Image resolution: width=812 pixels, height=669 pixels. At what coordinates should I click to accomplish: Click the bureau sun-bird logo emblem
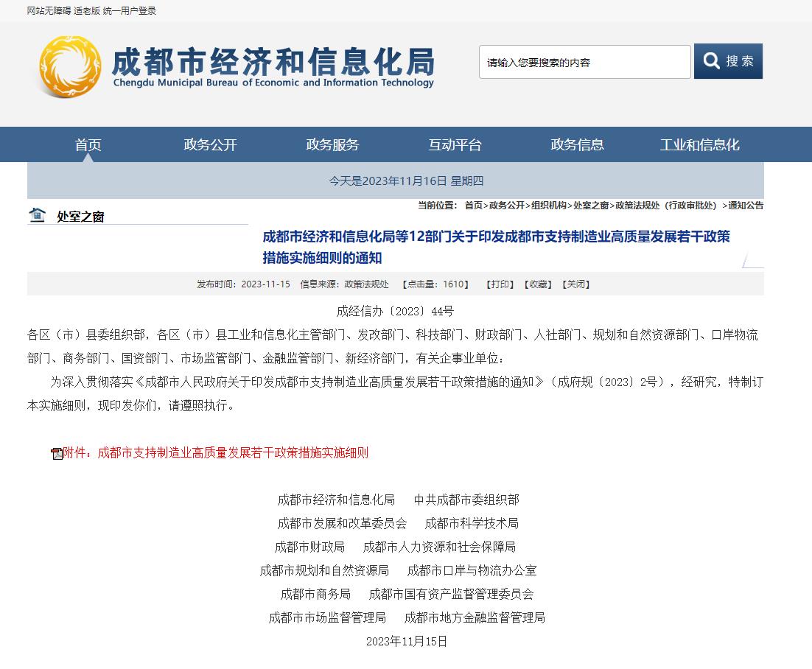[71, 66]
